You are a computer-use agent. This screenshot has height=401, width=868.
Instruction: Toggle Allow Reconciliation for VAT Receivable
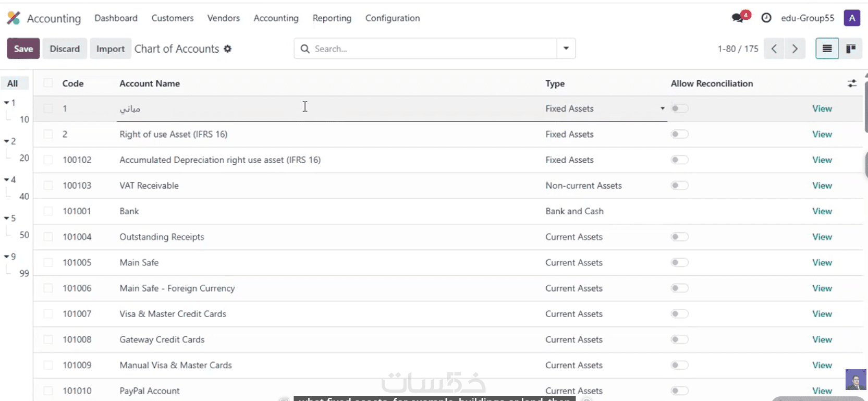679,186
